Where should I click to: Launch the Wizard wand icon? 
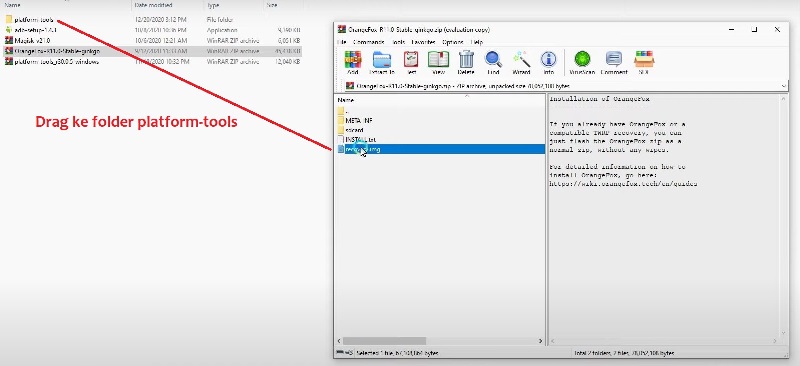coord(521,60)
